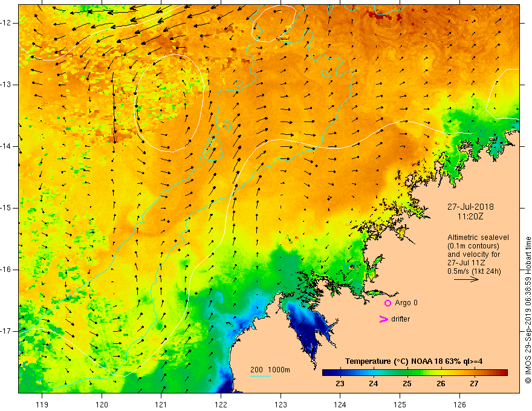Click the '200 1000m' depth contour label

(270, 370)
